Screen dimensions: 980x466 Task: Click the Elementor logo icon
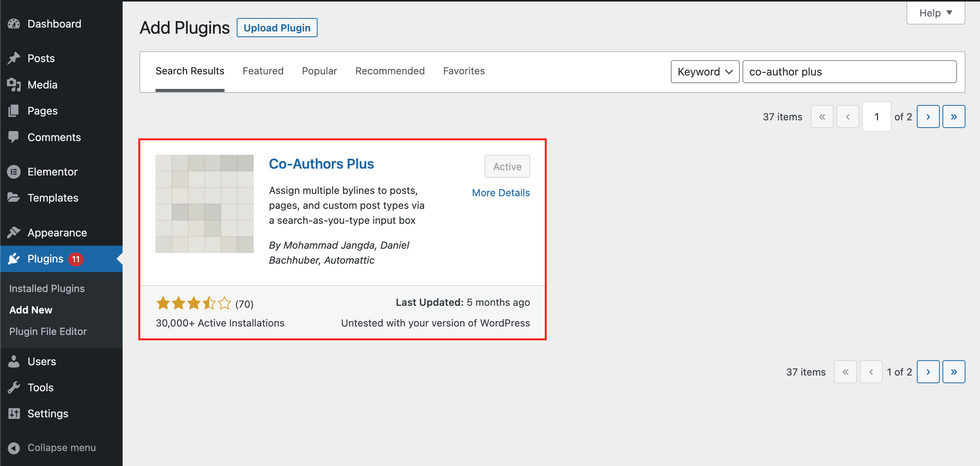14,172
